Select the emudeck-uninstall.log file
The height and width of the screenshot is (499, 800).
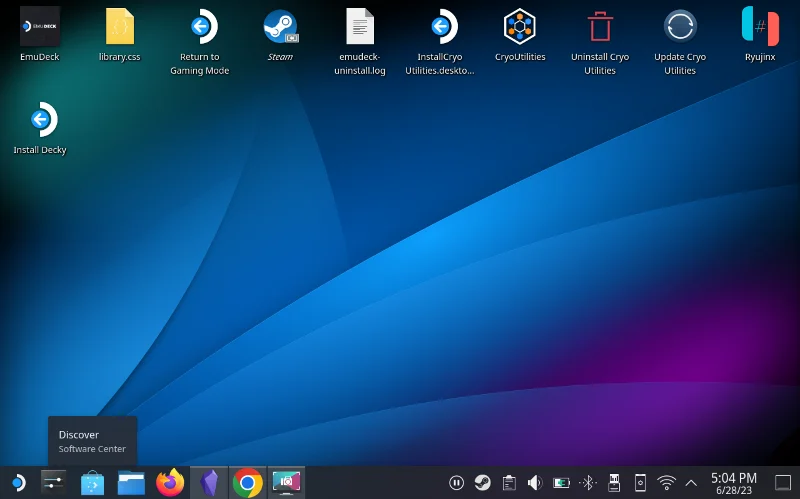pyautogui.click(x=360, y=27)
